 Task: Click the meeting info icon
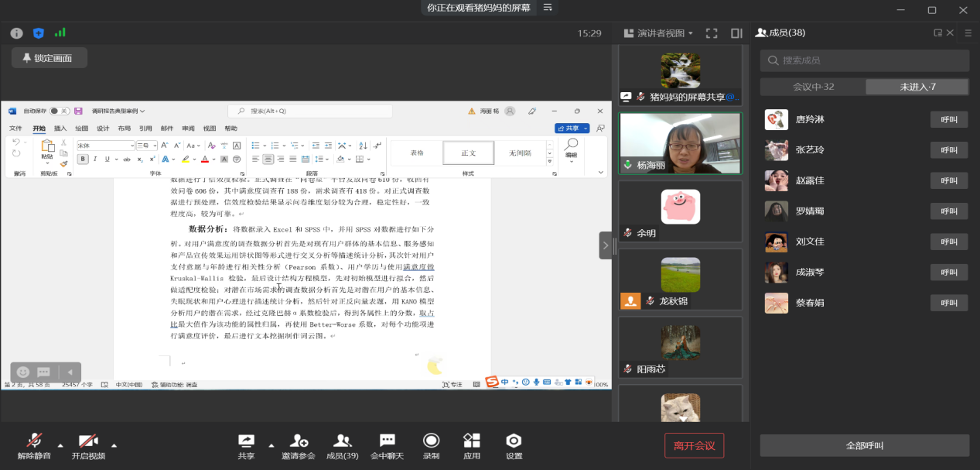click(16, 33)
